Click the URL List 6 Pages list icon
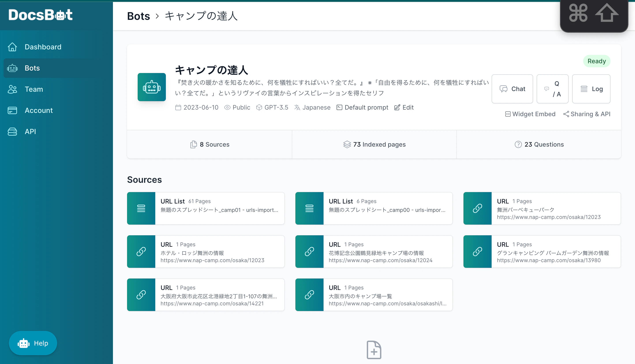Viewport: 635px width, 364px height. point(309,208)
